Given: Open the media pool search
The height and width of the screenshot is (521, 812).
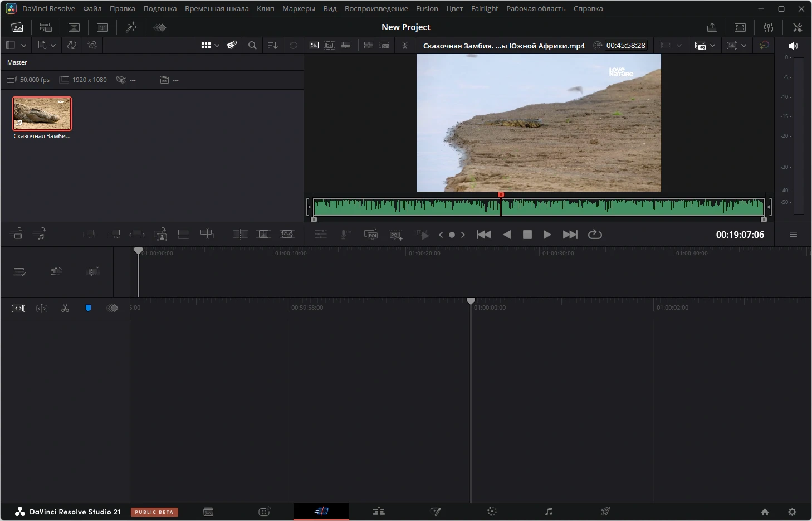Looking at the screenshot, I should point(252,46).
